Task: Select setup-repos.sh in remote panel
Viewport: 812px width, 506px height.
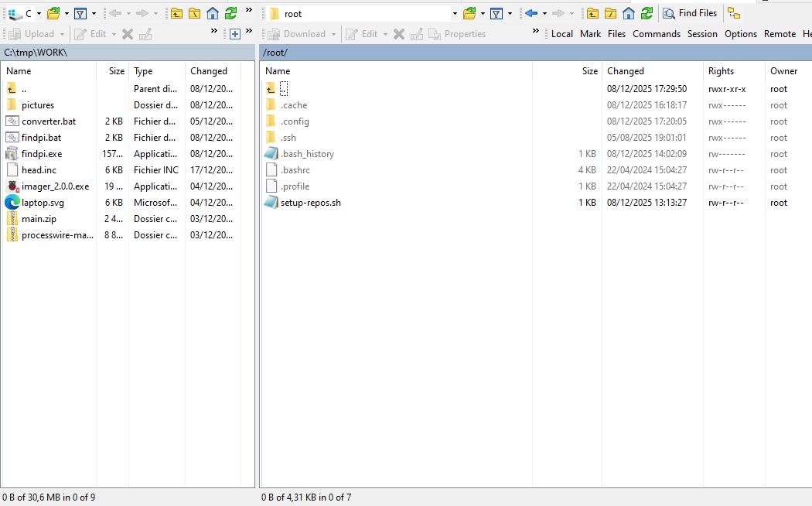Action: coord(310,203)
